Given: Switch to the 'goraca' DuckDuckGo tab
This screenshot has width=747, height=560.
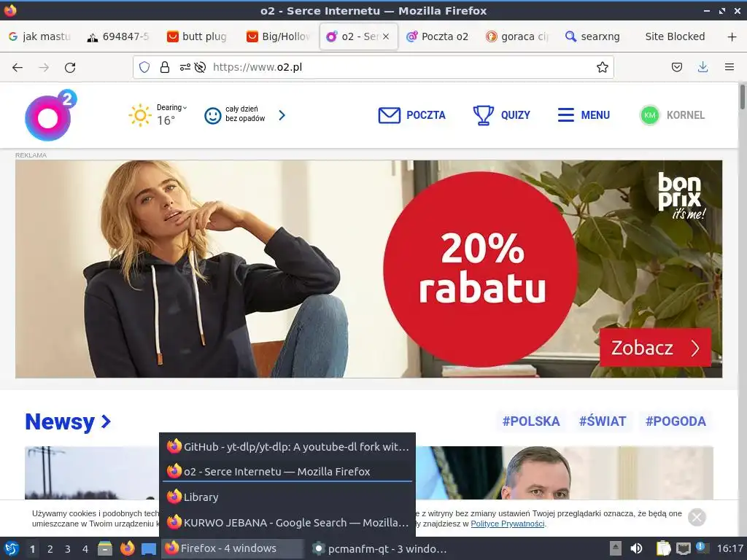Looking at the screenshot, I should point(517,36).
